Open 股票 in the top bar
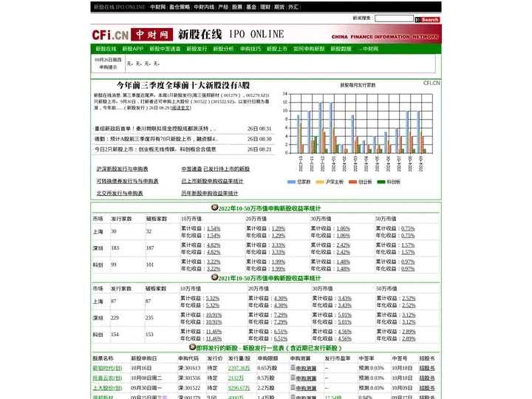Image resolution: width=532 pixels, height=399 pixels. pos(237,7)
